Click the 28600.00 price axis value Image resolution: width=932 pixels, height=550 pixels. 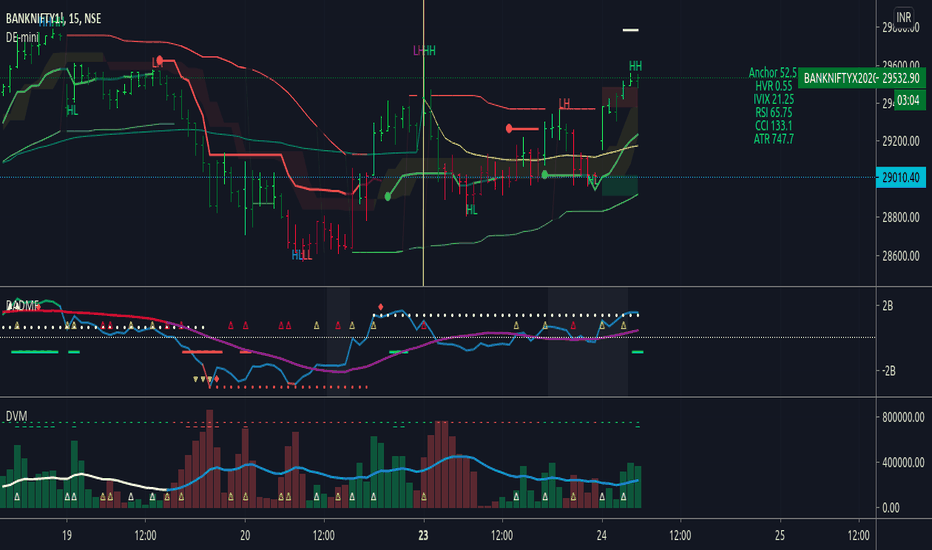[900, 256]
